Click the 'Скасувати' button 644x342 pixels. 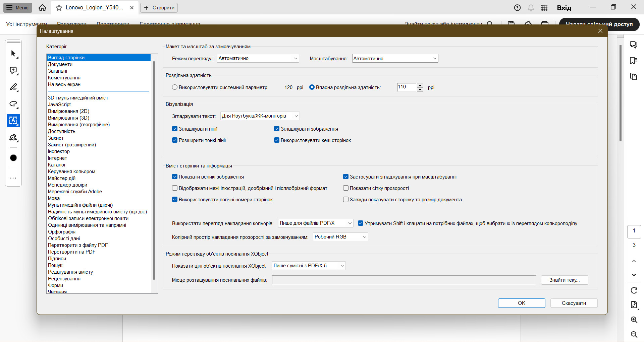click(574, 303)
